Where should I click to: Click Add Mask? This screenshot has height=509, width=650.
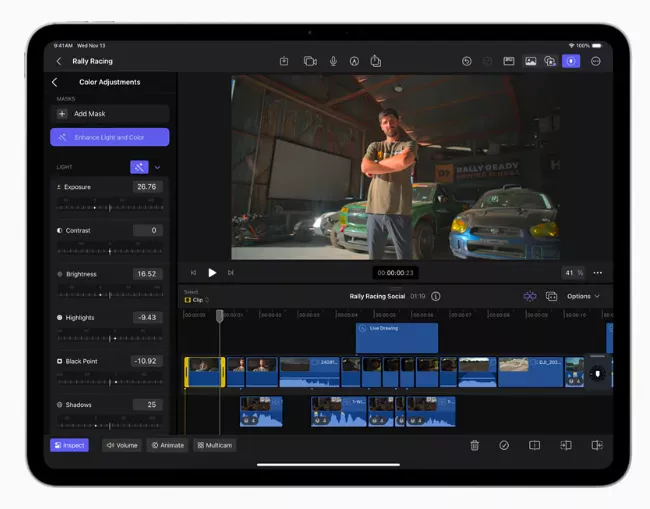tap(110, 114)
